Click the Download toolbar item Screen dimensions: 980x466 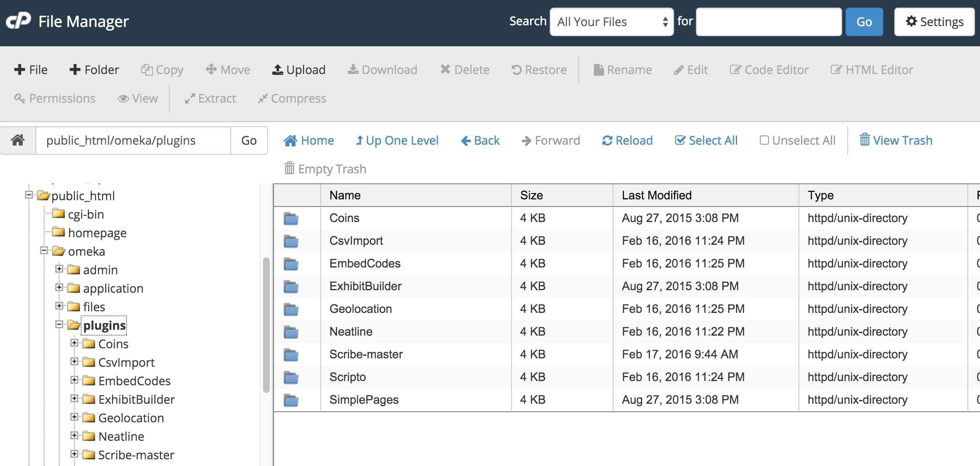382,70
